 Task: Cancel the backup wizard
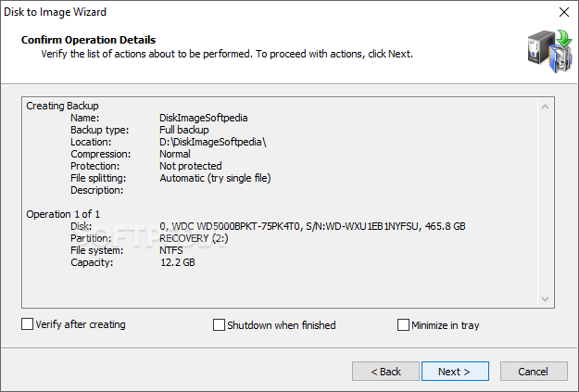(x=534, y=372)
